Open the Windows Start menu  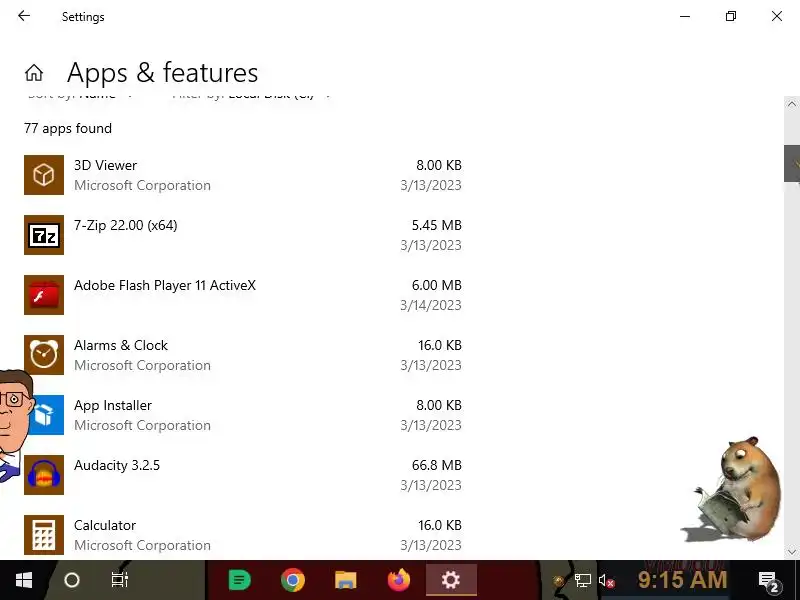tap(24, 580)
